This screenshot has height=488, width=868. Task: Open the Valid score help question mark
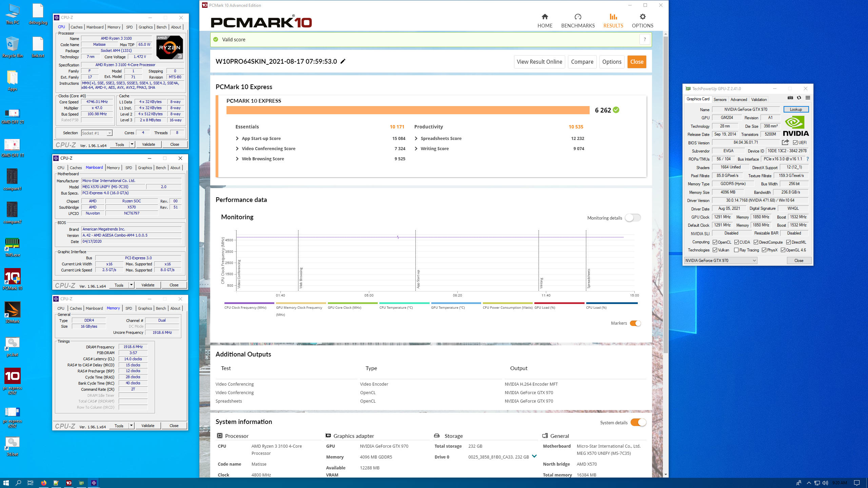point(645,40)
